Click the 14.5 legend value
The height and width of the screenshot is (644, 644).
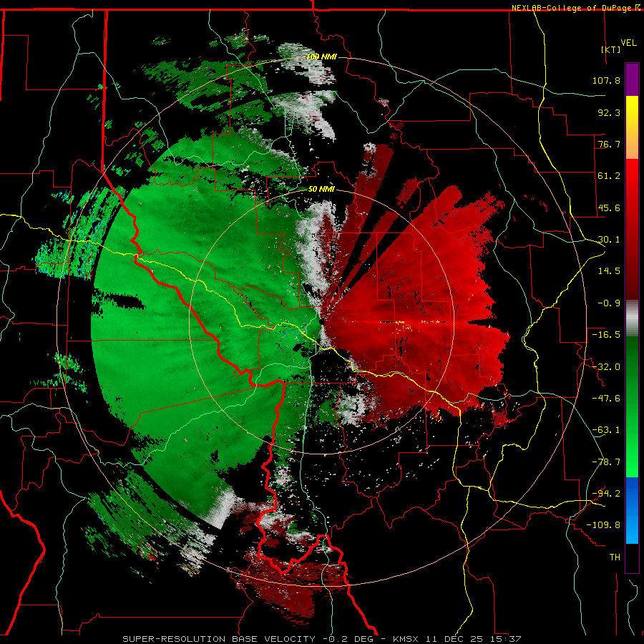click(609, 271)
